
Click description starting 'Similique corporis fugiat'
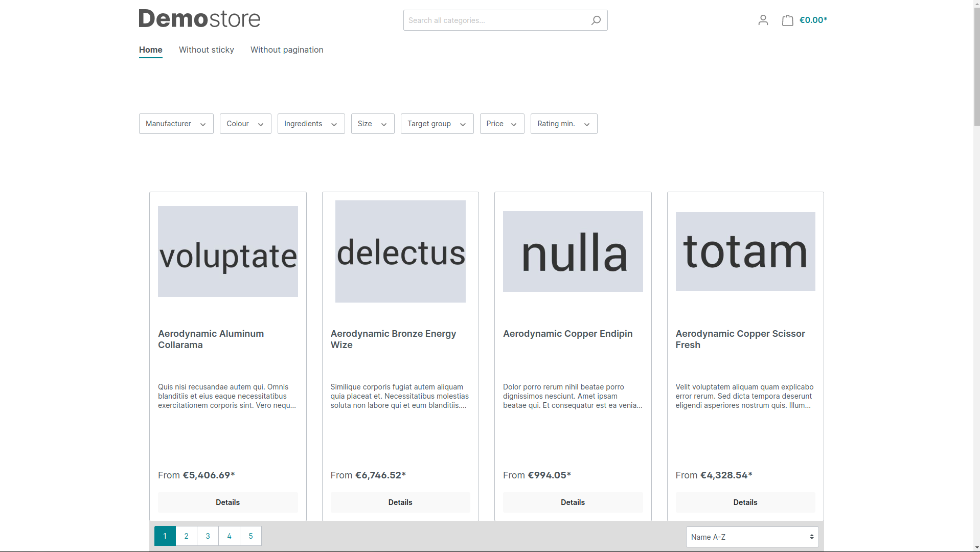click(400, 396)
